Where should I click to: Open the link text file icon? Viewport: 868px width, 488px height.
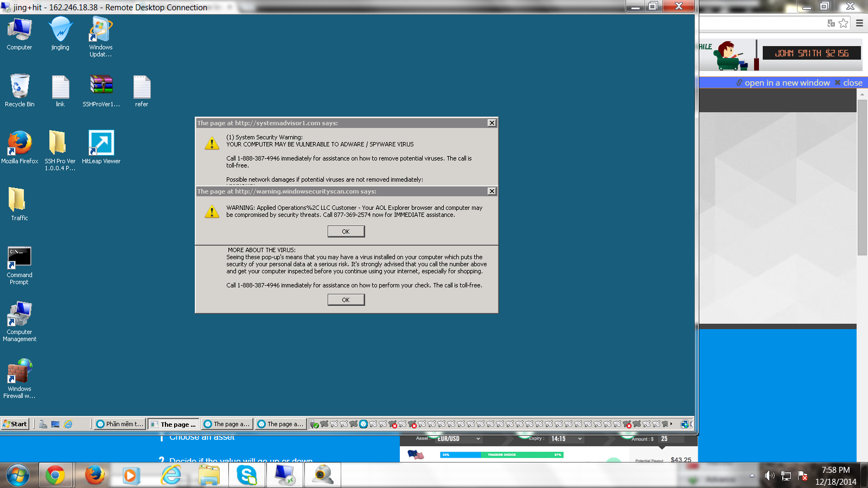60,91
